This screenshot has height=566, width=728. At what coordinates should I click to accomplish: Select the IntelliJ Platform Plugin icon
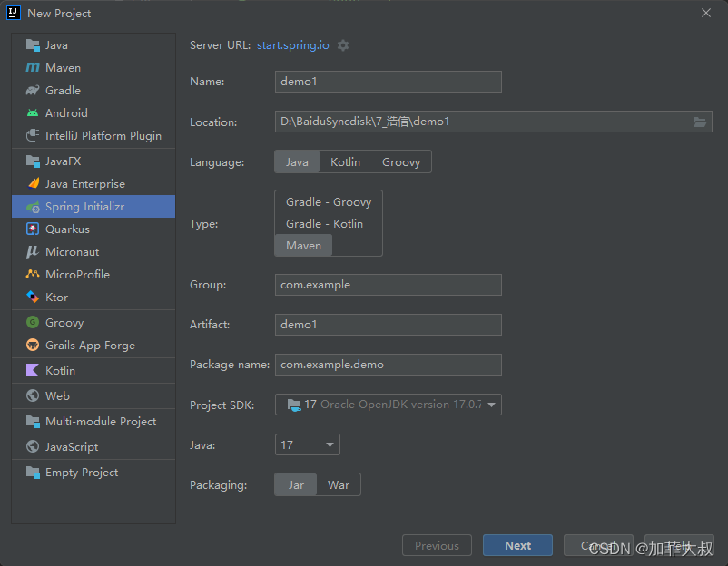click(33, 135)
